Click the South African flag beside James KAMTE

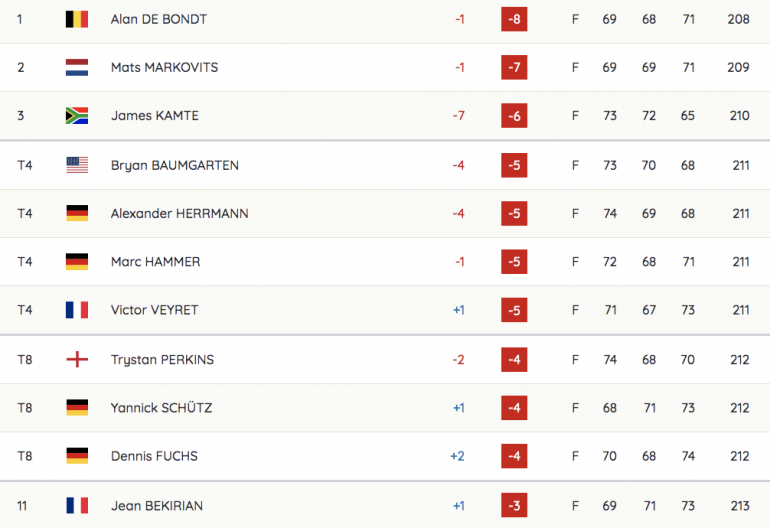pos(77,115)
